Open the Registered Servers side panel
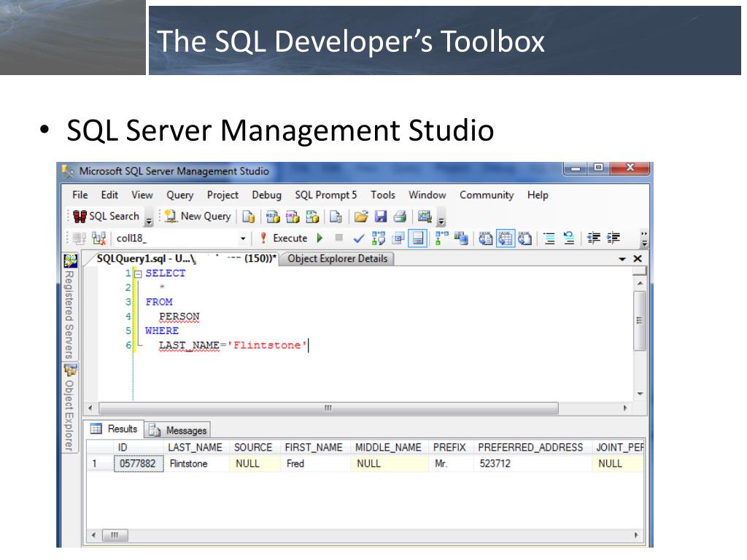This screenshot has width=747, height=560. point(70,307)
